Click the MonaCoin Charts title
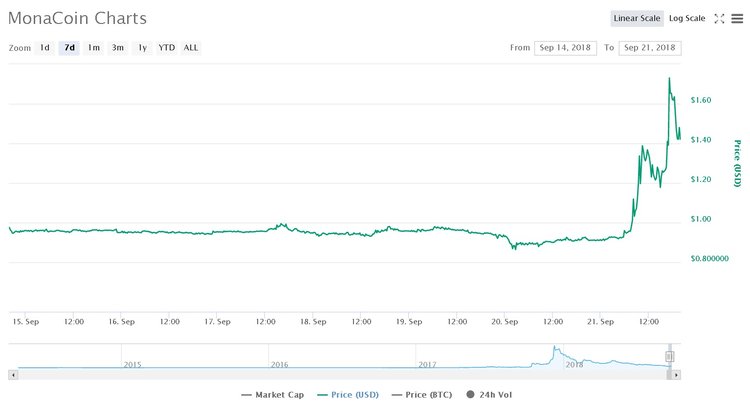The height and width of the screenshot is (403, 750). [77, 18]
